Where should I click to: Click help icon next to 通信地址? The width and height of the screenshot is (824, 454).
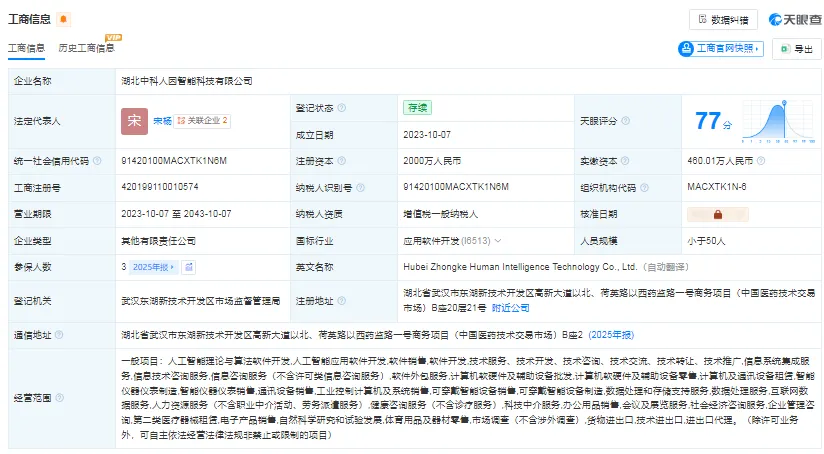[x=59, y=335]
